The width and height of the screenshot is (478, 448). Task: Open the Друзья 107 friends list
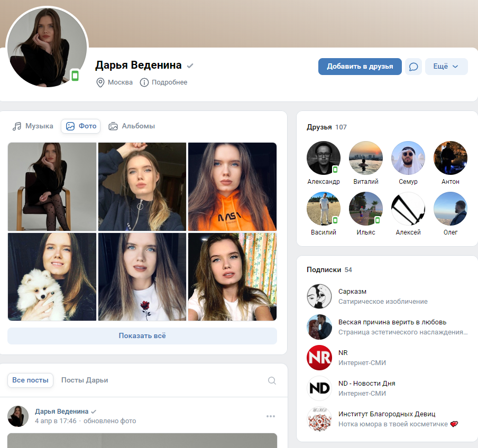(326, 127)
